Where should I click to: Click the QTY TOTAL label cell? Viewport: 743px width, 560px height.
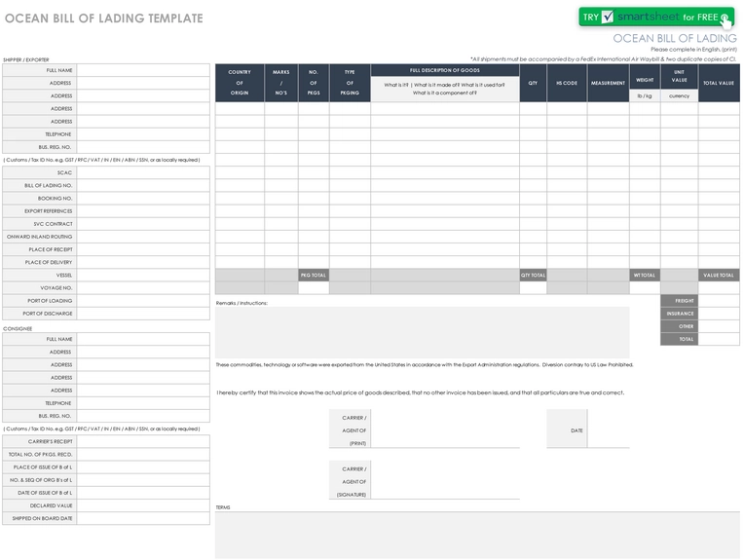coord(533,275)
